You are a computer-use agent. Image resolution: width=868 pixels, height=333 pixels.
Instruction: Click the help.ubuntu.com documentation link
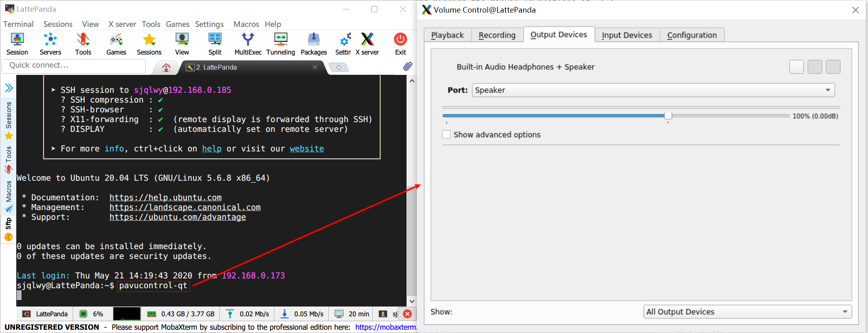point(165,197)
